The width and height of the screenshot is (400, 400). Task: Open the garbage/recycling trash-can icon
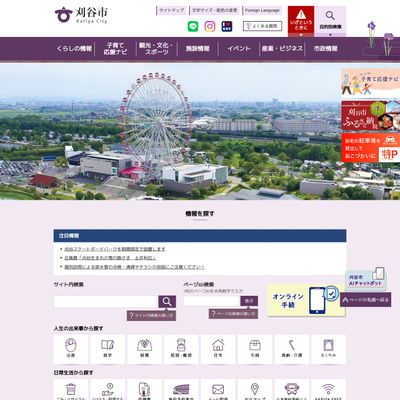pos(71,390)
